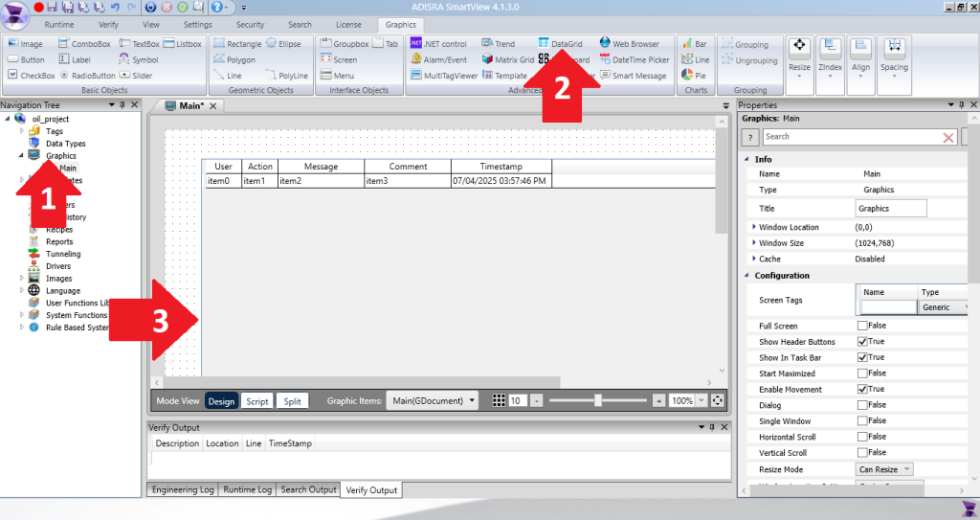Click zoom out minus button

click(536, 400)
